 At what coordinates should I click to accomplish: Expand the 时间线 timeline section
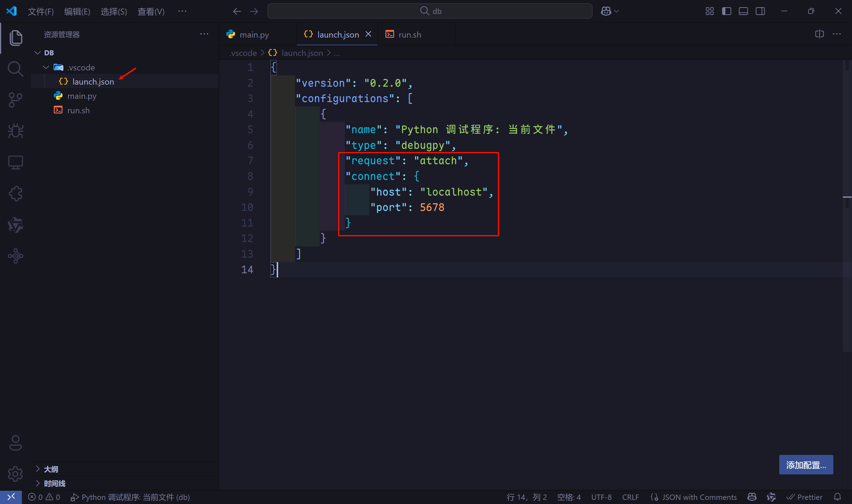(54, 483)
